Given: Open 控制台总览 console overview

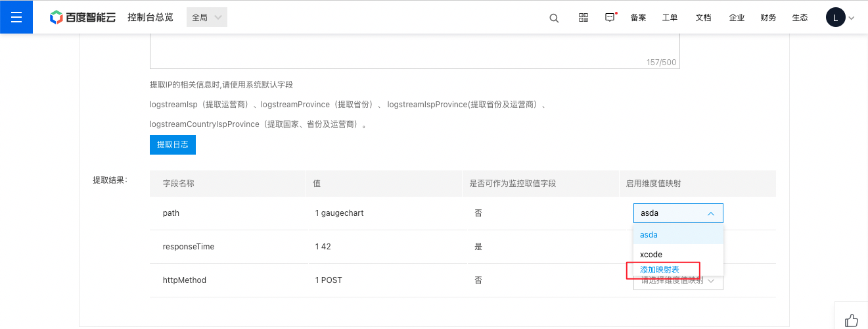Looking at the screenshot, I should pos(150,18).
